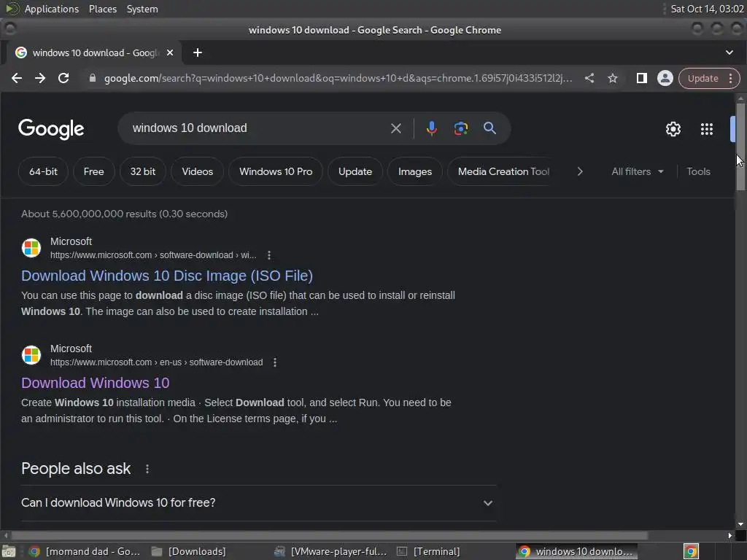Open People also ask options menu
Viewport: 747px width, 560px height.
pos(147,469)
